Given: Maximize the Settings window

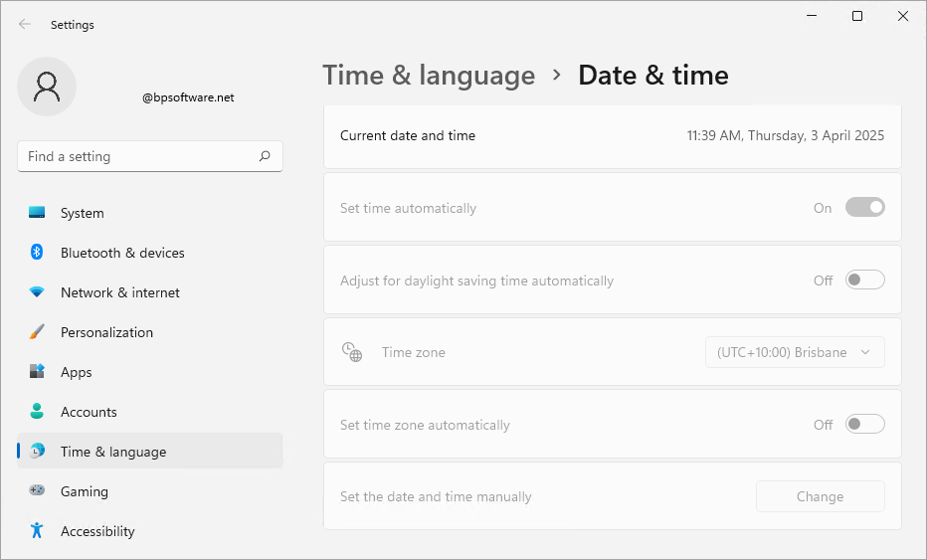Looking at the screenshot, I should click(x=857, y=16).
